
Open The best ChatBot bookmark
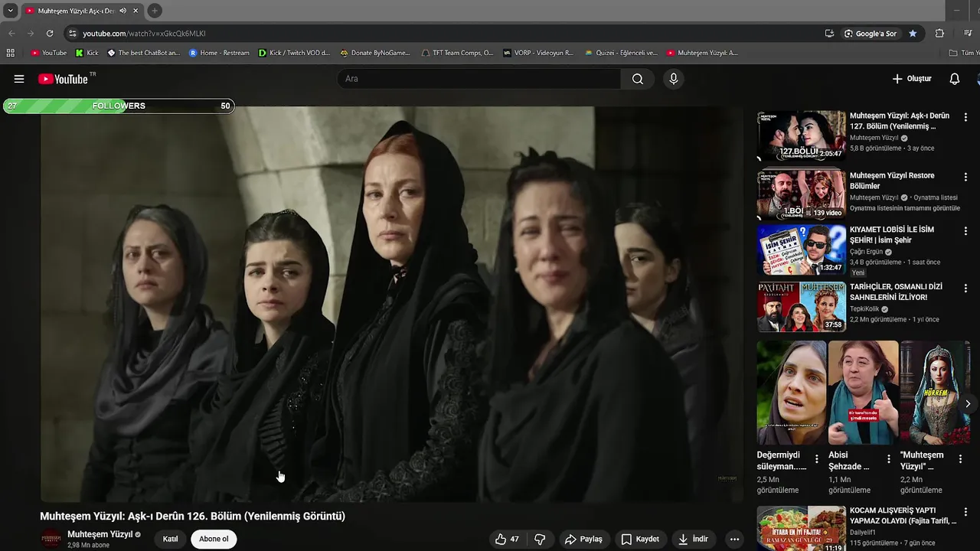click(143, 53)
